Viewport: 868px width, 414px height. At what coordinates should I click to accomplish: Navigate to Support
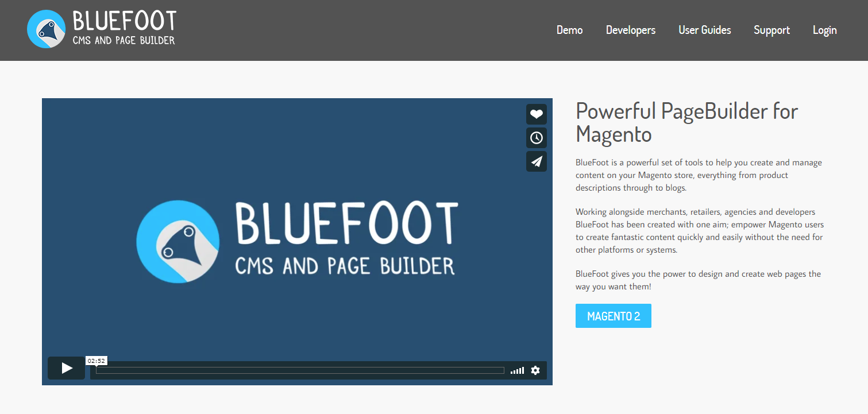[x=771, y=30]
